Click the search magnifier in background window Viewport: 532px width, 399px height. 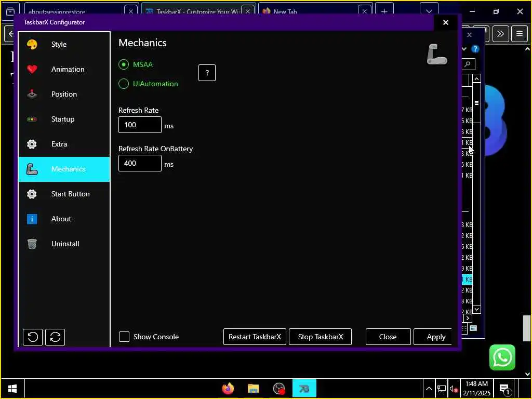pyautogui.click(x=468, y=64)
